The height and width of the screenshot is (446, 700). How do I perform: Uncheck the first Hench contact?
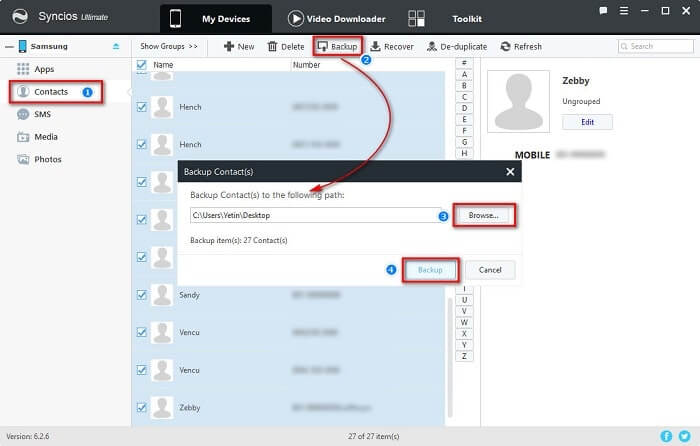tap(142, 107)
